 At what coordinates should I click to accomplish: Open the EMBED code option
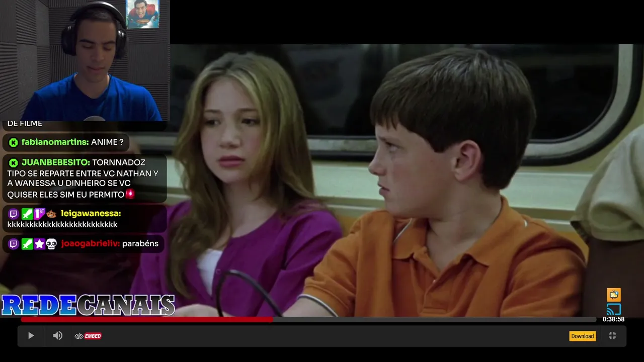tap(88, 336)
